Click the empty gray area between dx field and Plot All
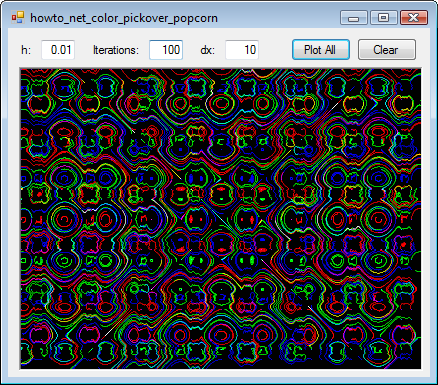438x385 pixels. click(275, 50)
